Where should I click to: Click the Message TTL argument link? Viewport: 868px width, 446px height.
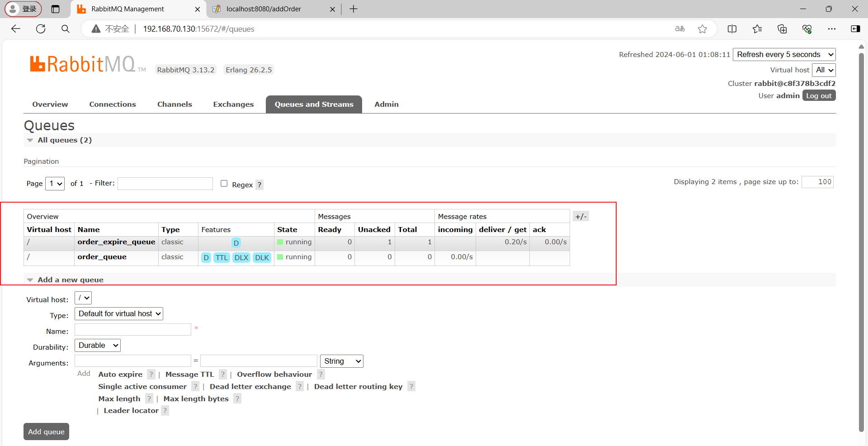coord(189,374)
